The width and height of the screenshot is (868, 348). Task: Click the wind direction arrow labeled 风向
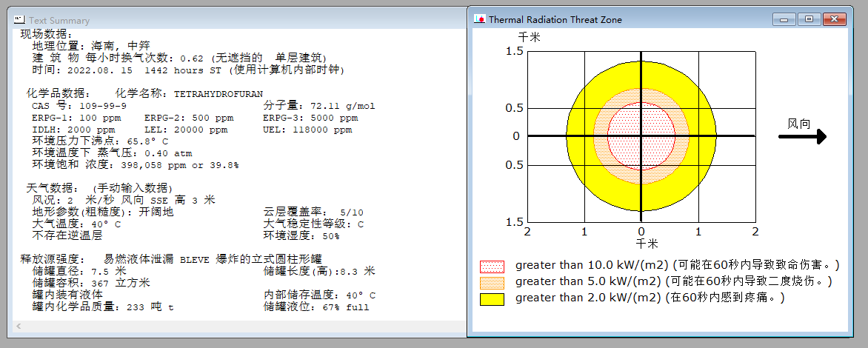pos(802,136)
